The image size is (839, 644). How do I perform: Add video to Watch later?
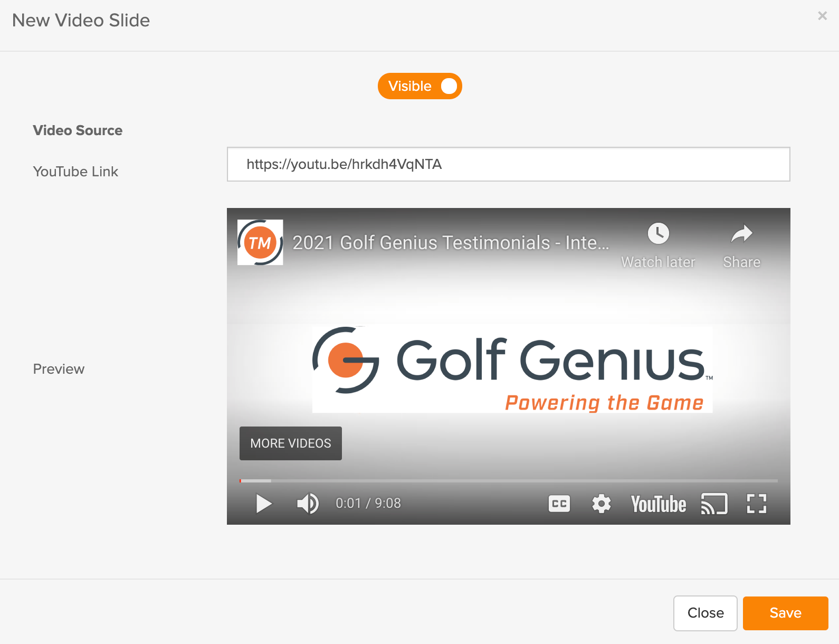click(x=658, y=245)
